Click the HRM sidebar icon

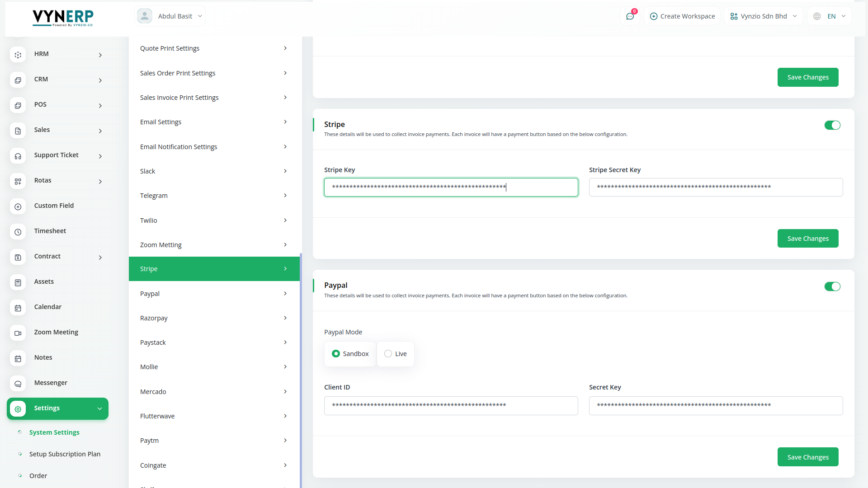[x=18, y=55]
